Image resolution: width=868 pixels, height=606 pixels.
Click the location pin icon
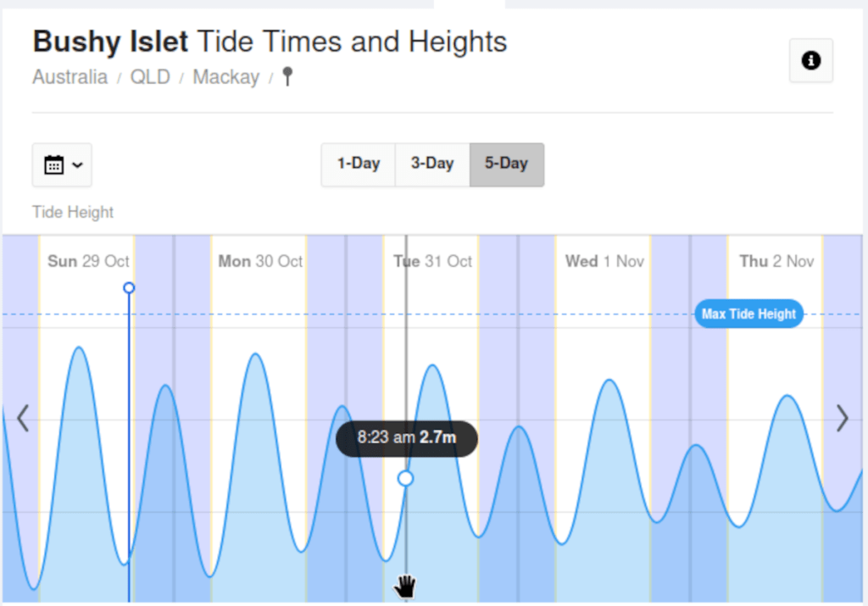(287, 77)
